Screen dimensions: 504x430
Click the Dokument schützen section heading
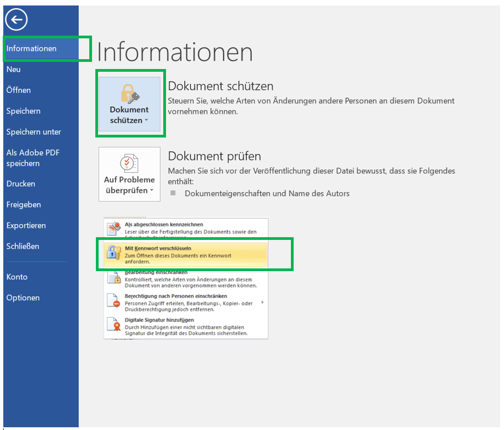(220, 86)
